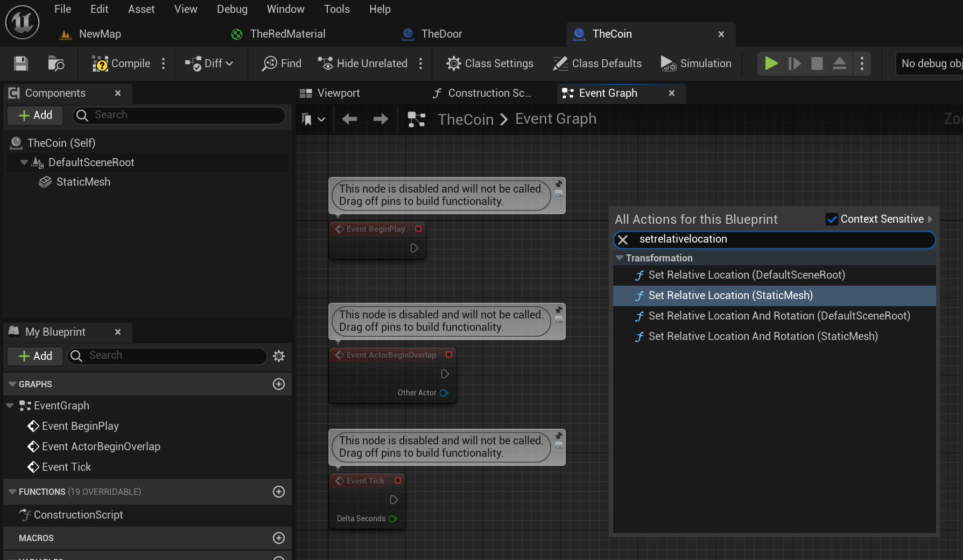Open Class Settings
This screenshot has height=560, width=963.
[490, 63]
